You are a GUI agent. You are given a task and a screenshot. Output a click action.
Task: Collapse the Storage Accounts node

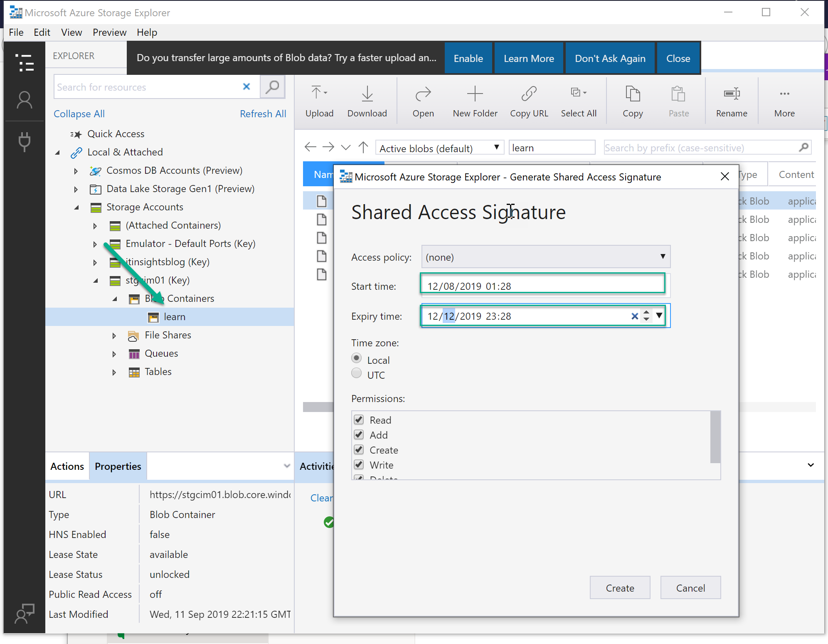(77, 207)
